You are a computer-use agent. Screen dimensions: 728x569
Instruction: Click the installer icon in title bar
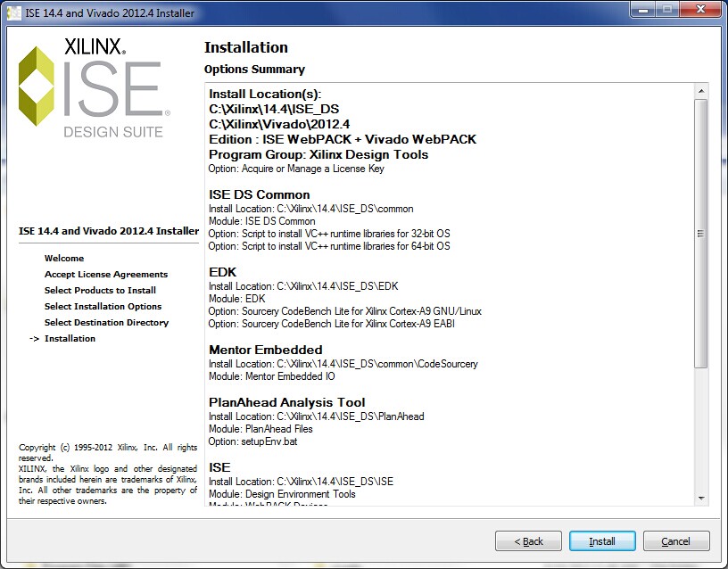coord(13,13)
